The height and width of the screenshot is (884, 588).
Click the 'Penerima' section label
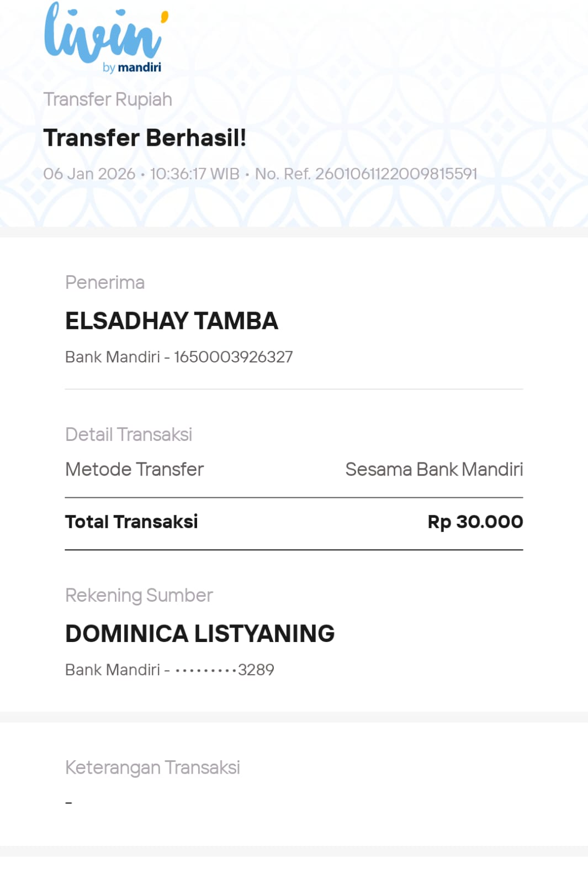105,282
